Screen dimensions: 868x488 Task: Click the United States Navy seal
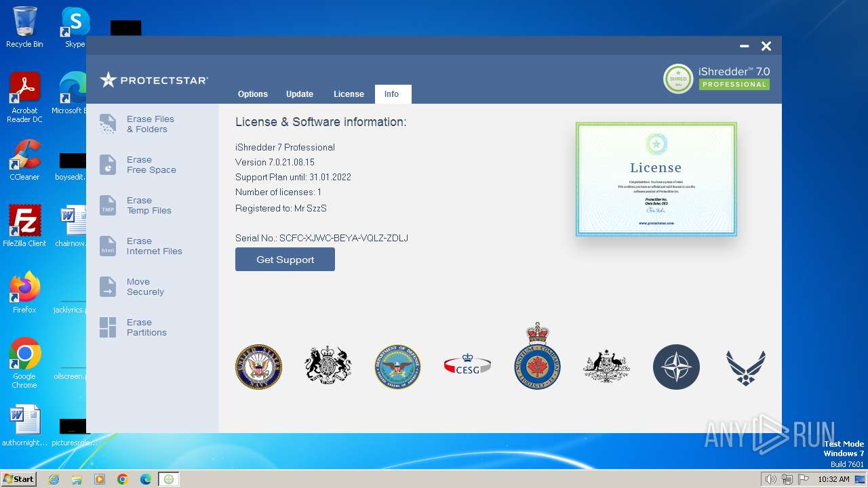coord(258,367)
